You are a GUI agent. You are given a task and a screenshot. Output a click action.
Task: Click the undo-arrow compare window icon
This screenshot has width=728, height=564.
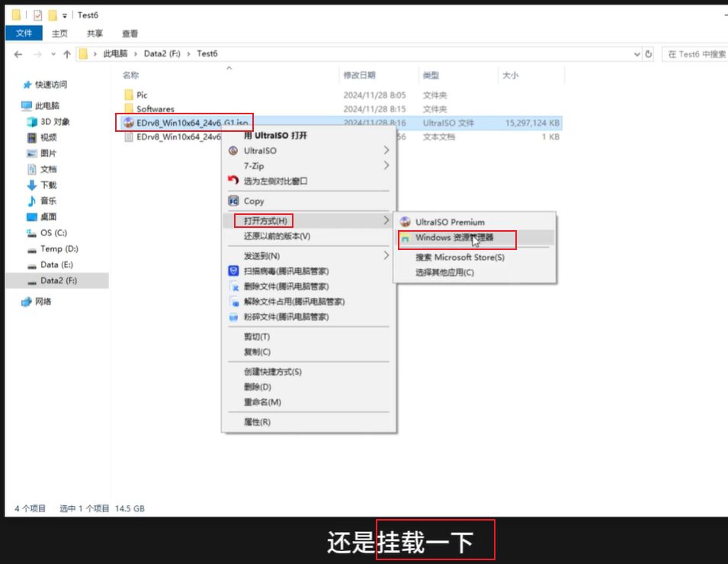[x=234, y=181]
